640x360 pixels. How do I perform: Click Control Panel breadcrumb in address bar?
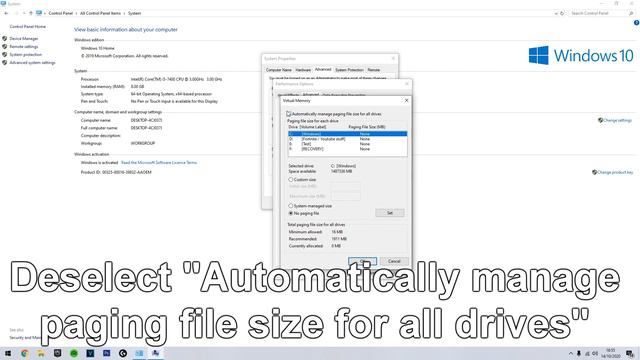tap(60, 13)
